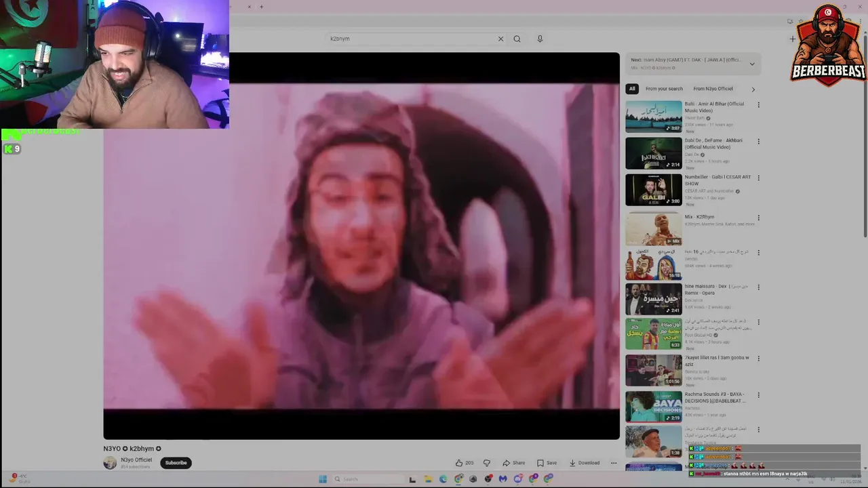
Task: Open Balti Amir Al Bihar thumbnail
Action: (x=654, y=117)
